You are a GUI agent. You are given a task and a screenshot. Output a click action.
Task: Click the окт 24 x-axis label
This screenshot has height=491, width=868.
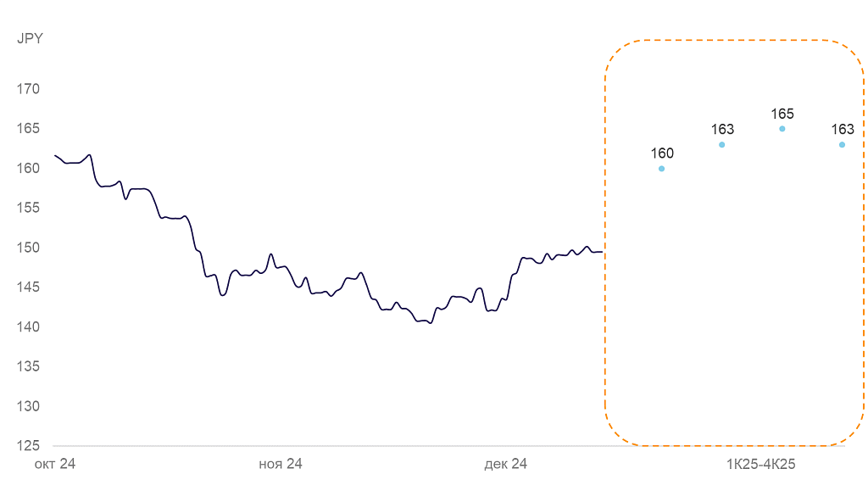(53, 464)
